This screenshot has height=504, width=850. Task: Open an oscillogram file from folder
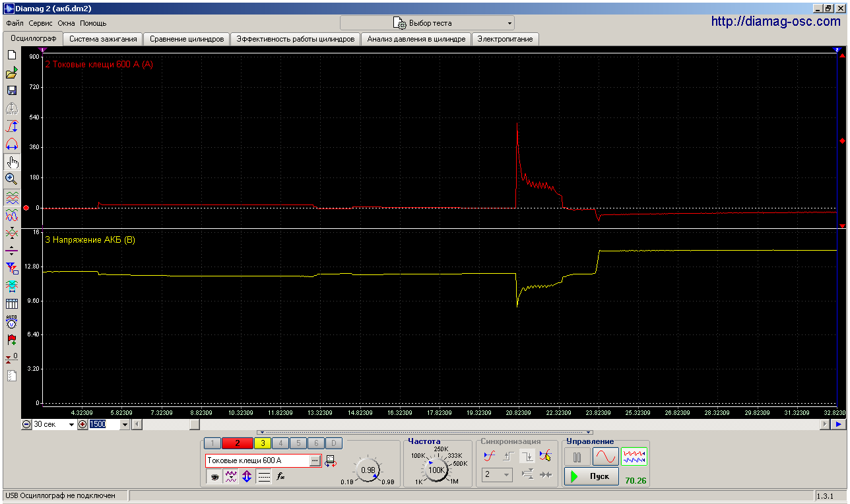tap(12, 73)
